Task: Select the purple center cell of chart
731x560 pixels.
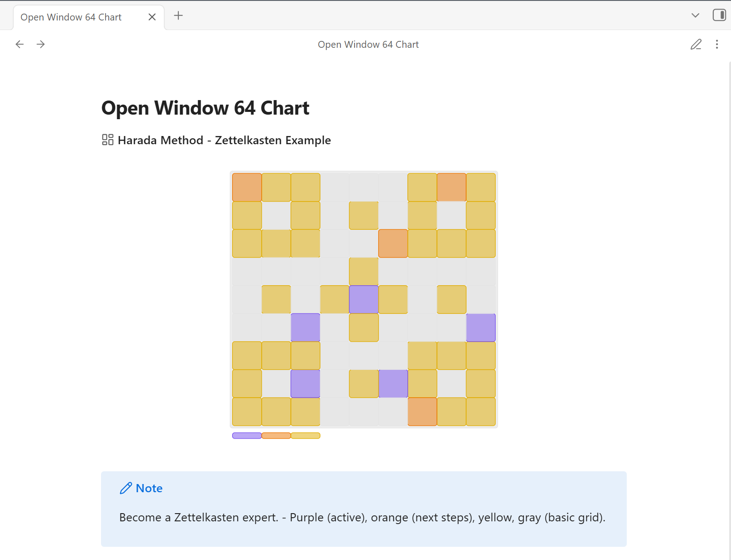Action: [x=364, y=299]
